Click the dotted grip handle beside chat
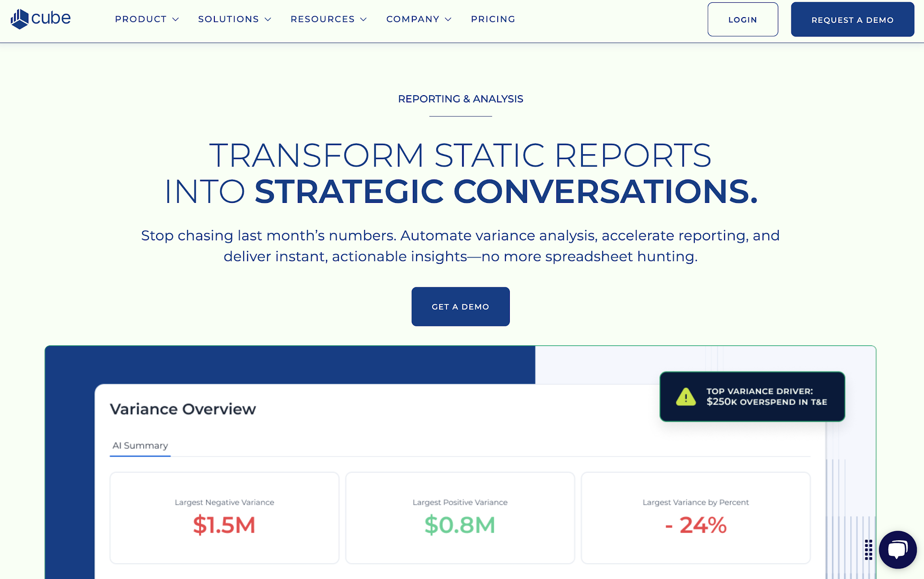 (869, 550)
